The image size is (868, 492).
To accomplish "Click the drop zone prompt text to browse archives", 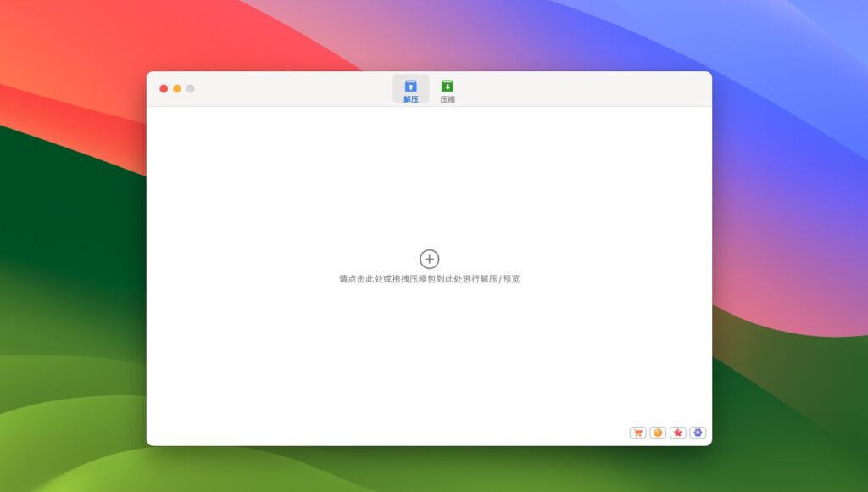I will pos(429,277).
